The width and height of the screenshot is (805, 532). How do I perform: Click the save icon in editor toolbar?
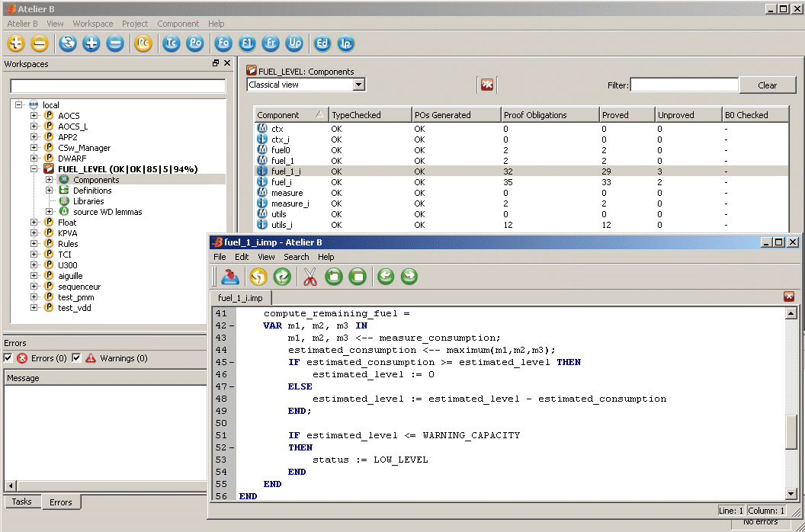point(230,277)
